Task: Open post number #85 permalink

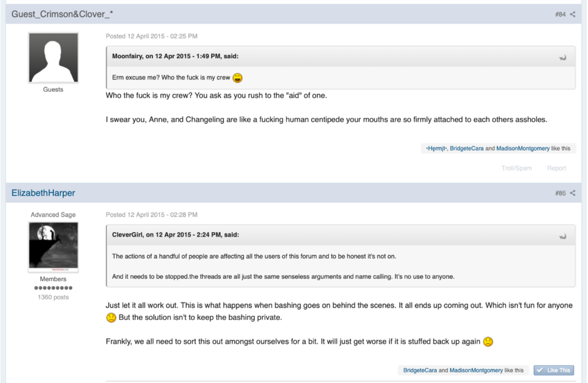Action: pyautogui.click(x=560, y=193)
